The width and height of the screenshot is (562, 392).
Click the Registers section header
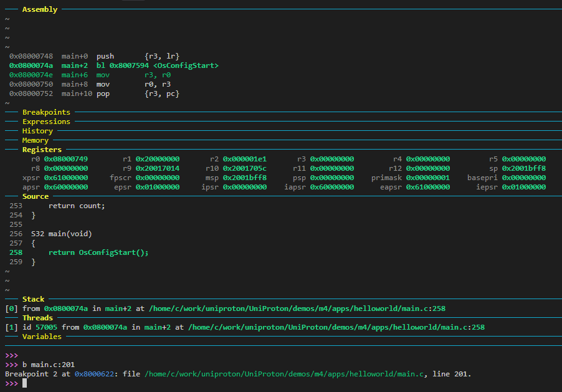pos(42,150)
